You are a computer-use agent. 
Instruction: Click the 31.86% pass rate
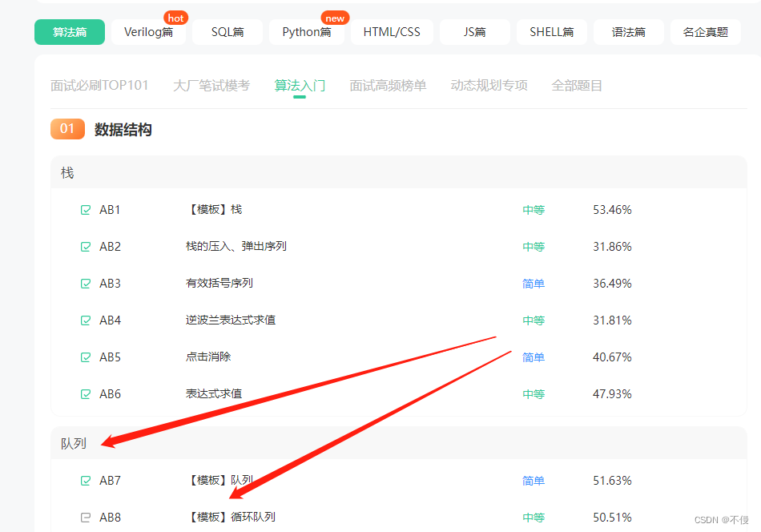(612, 247)
